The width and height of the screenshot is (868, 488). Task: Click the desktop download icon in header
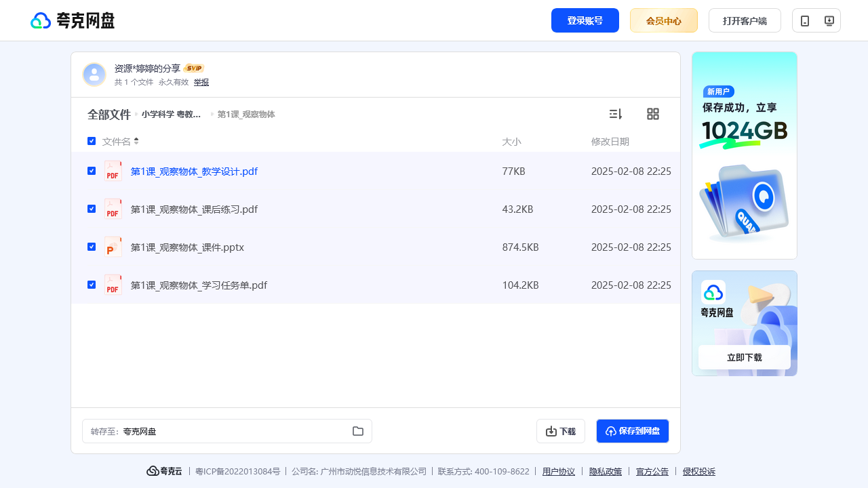(829, 20)
